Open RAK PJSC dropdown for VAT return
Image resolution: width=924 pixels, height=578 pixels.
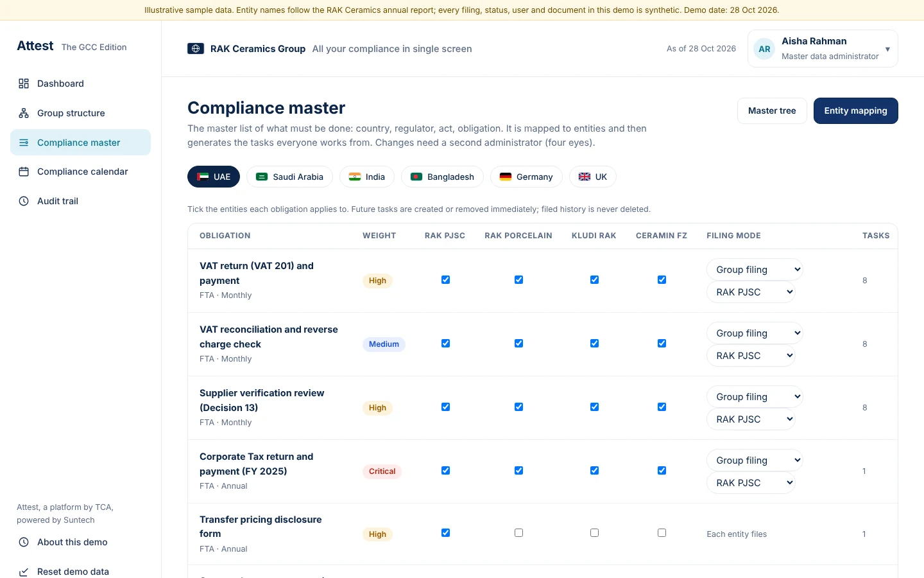click(x=751, y=292)
